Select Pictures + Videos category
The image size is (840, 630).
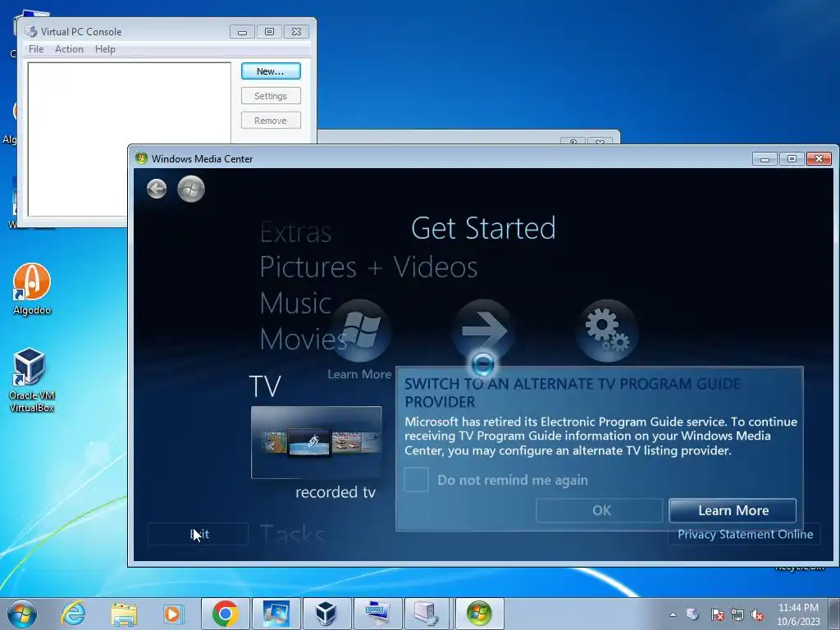(368, 267)
